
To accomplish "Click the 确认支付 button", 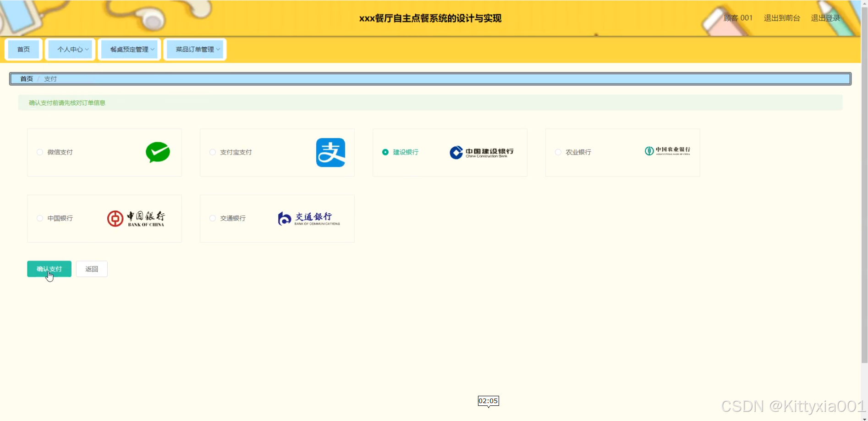I will [x=49, y=269].
